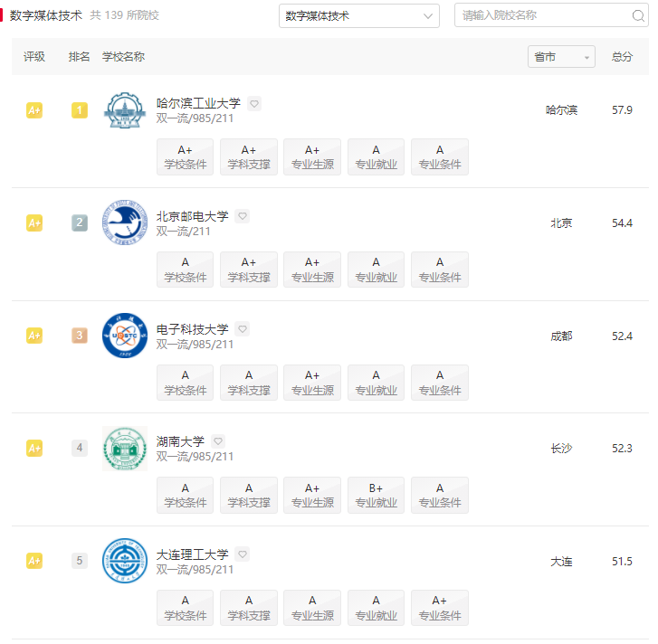658x644 pixels.
Task: Click the 学校名称 column header
Action: tap(123, 57)
